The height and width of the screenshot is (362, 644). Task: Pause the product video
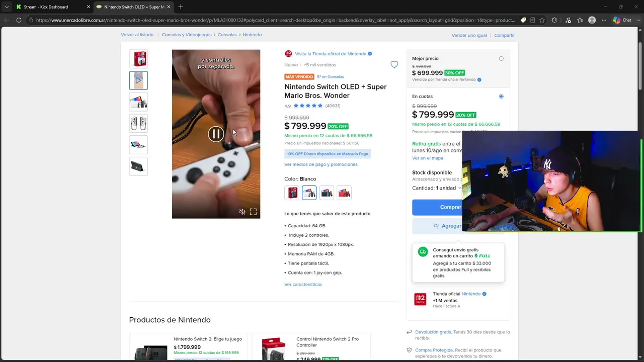(x=216, y=134)
